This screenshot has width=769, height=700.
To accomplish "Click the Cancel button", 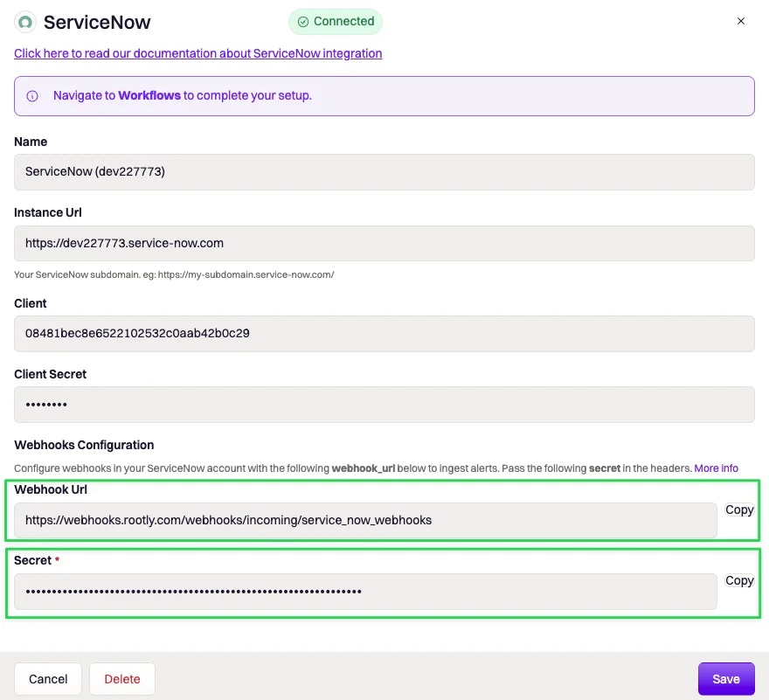I will pos(48,679).
